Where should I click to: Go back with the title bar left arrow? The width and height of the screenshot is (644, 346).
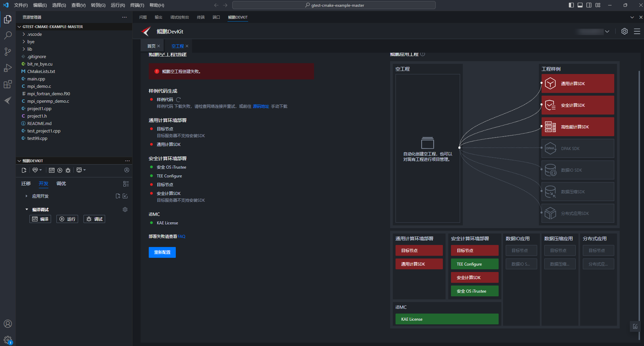[216, 5]
